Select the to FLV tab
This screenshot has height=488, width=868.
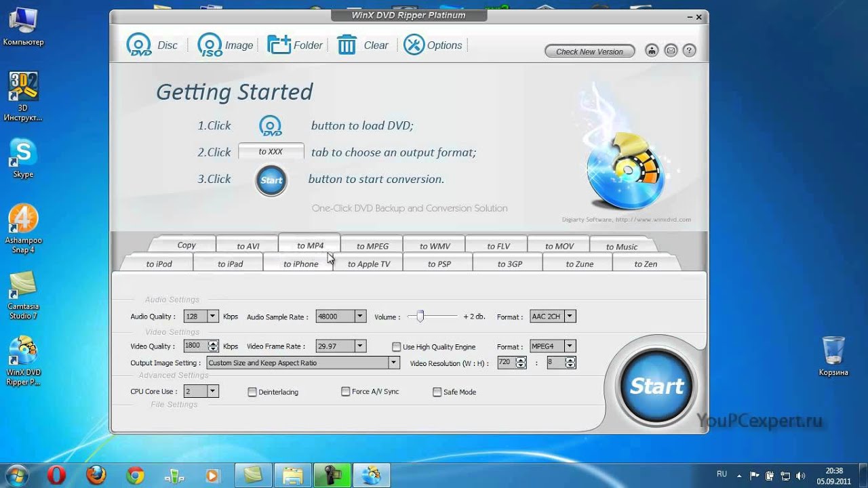498,246
